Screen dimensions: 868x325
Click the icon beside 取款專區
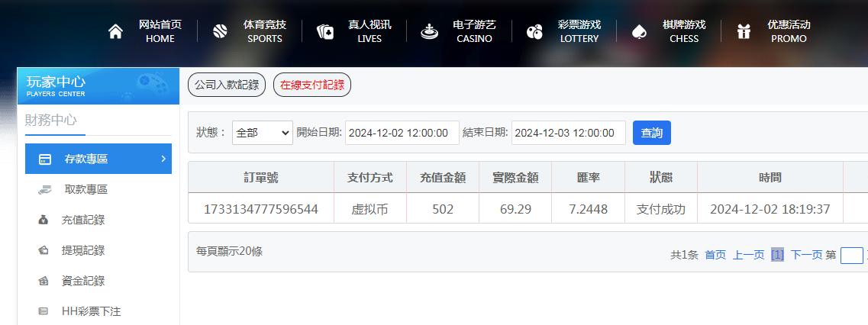point(44,189)
